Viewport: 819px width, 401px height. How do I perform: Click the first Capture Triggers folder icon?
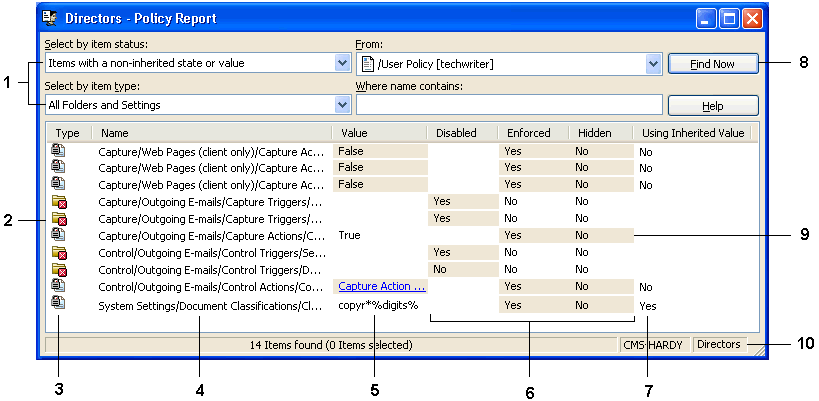click(x=59, y=201)
